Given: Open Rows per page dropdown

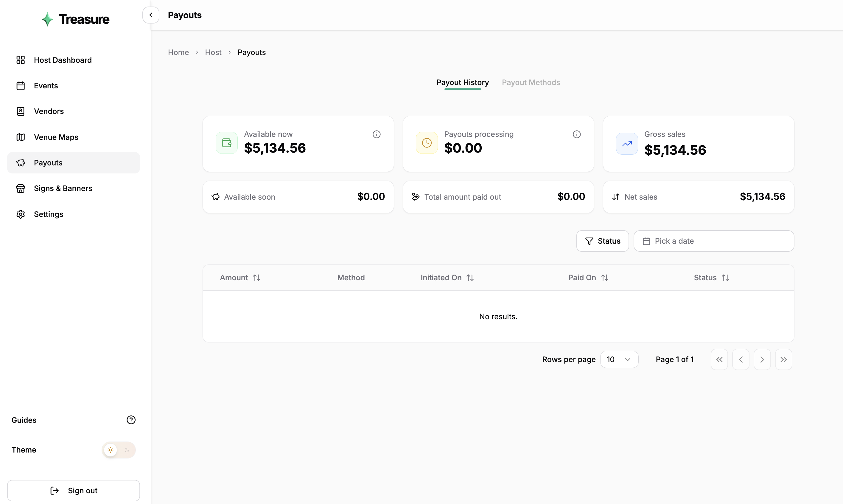Looking at the screenshot, I should pos(619,359).
